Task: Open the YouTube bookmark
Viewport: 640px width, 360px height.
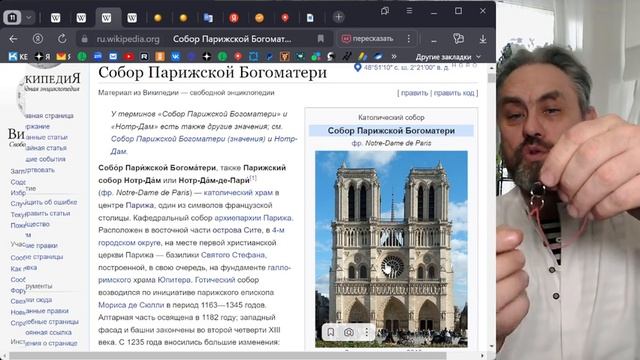Action: point(129,56)
